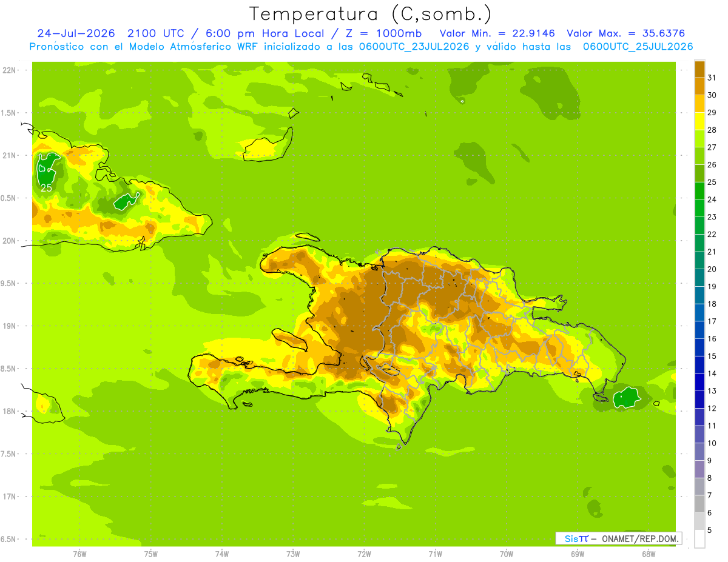Click the "68W" longitude label
Image resolution: width=728 pixels, height=562 pixels.
tap(649, 554)
